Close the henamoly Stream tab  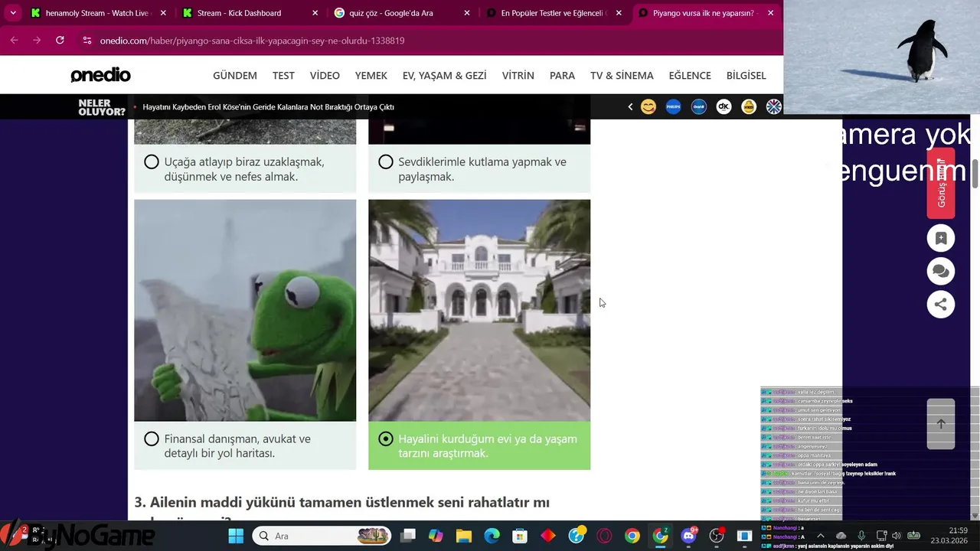[164, 13]
